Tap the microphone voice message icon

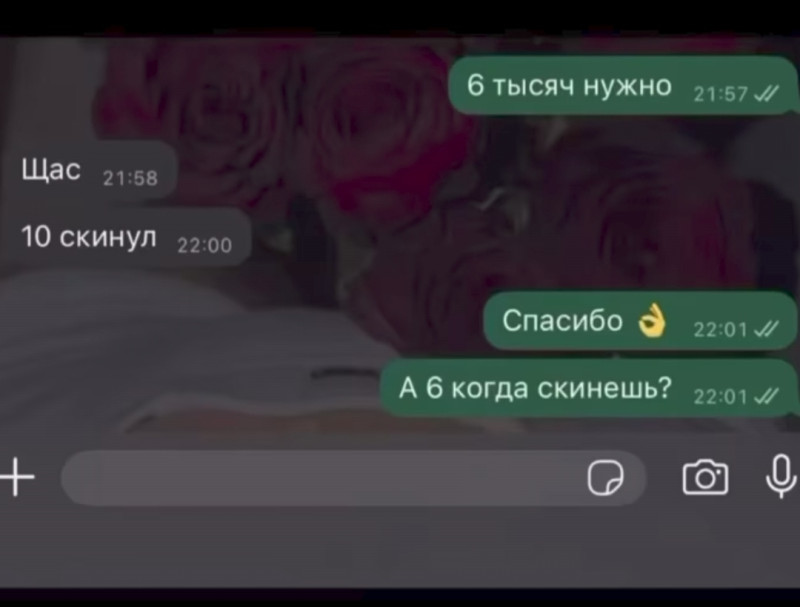(x=781, y=476)
